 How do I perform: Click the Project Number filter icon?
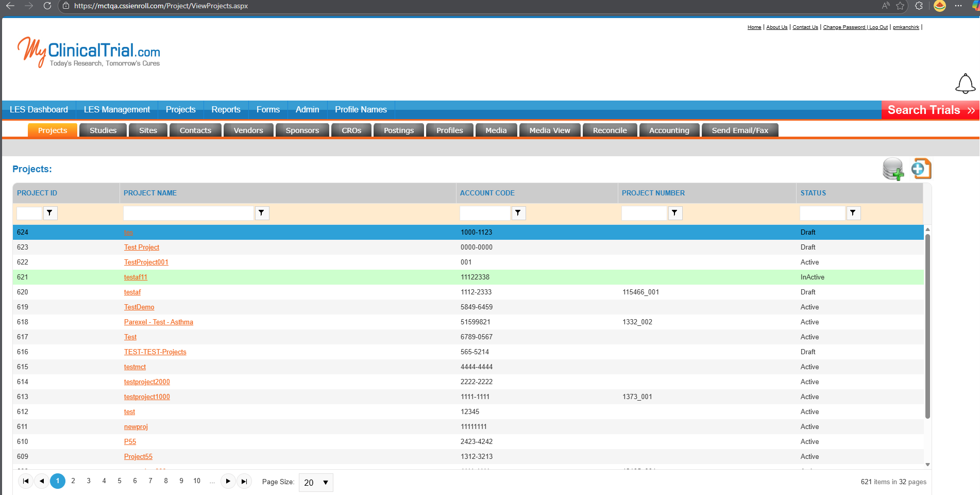coord(675,213)
